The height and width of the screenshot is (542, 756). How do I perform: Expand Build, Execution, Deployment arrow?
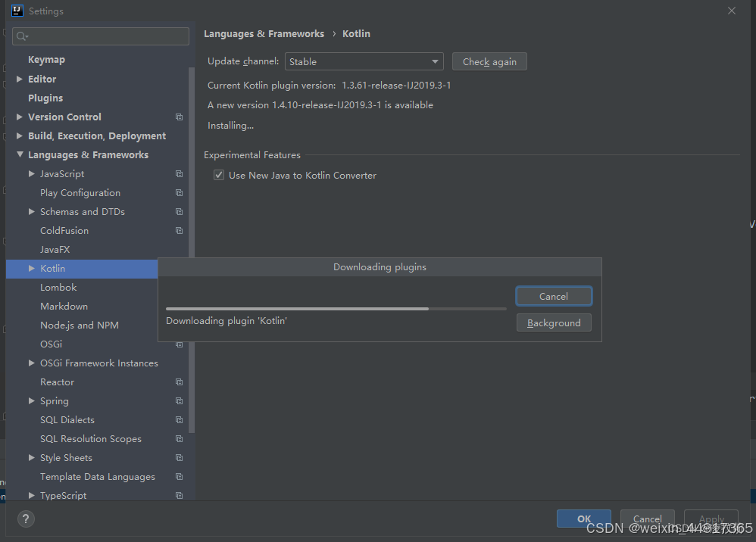coord(19,135)
